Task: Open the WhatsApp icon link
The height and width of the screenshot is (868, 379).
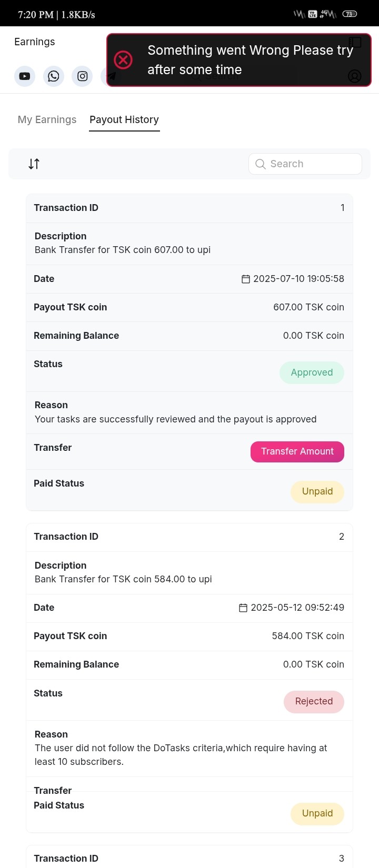Action: click(x=54, y=76)
